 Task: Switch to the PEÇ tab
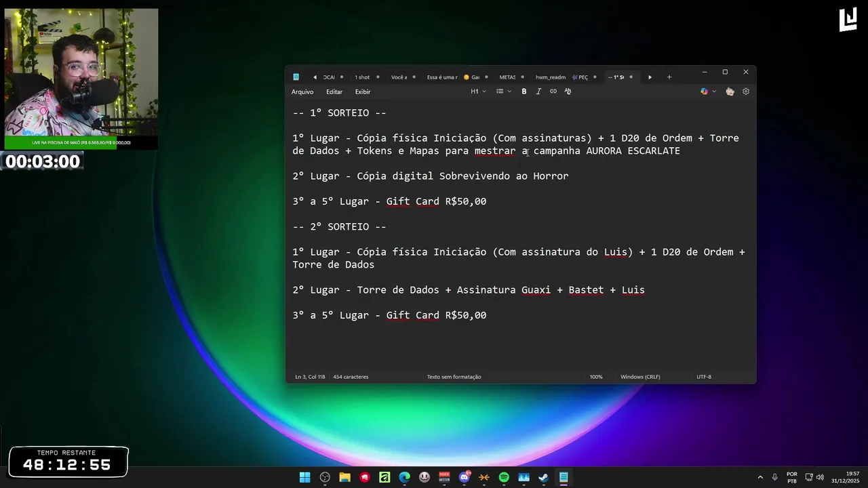click(x=582, y=77)
